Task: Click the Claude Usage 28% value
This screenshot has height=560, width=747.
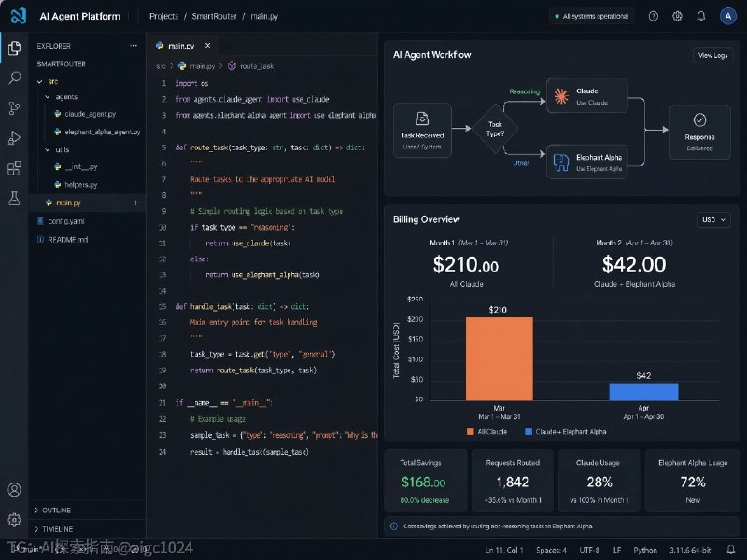Action: 599,482
